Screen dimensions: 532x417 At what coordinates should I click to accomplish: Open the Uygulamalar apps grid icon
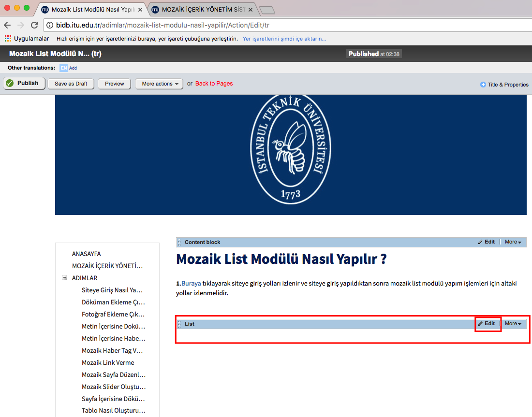pos(8,39)
